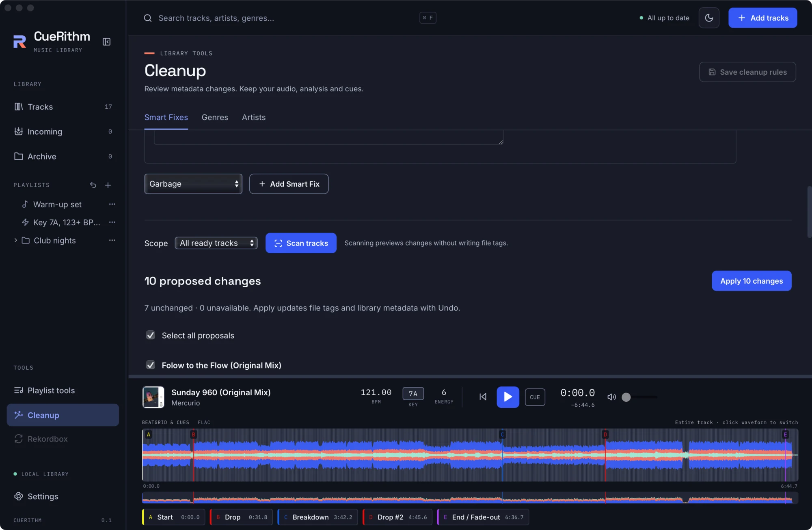Apply 10 changes

[x=752, y=281]
